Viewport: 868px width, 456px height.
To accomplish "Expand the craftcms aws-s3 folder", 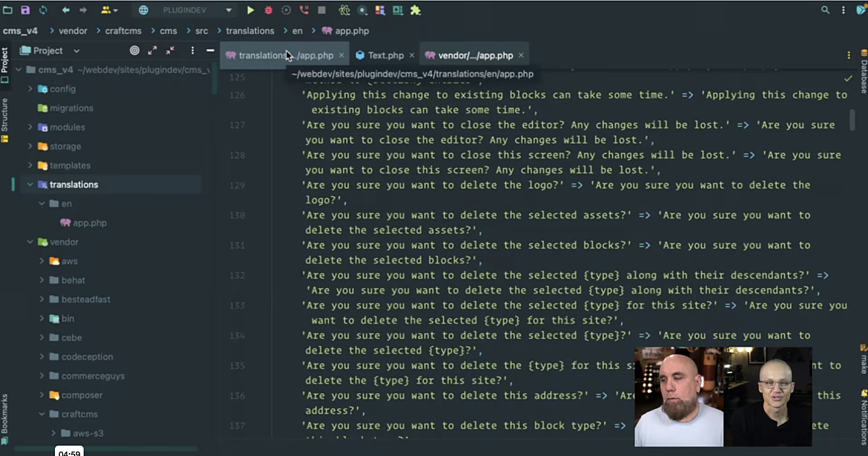I will tap(54, 434).
